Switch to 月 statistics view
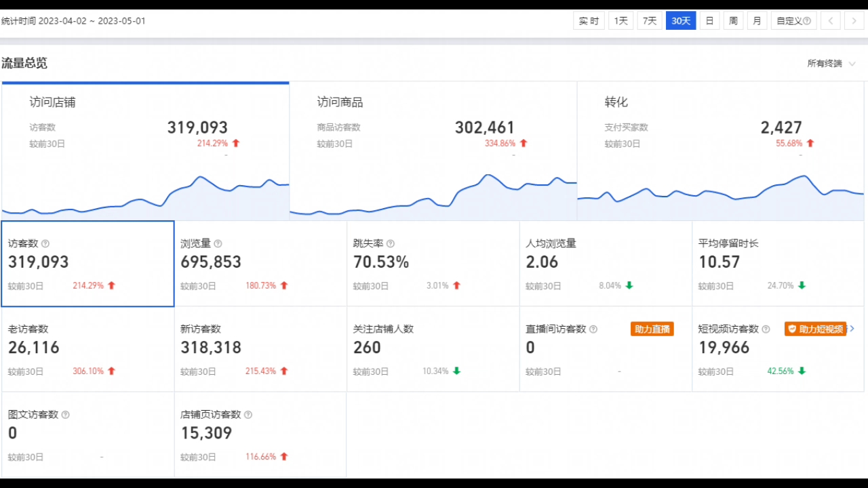868x488 pixels. 757,21
